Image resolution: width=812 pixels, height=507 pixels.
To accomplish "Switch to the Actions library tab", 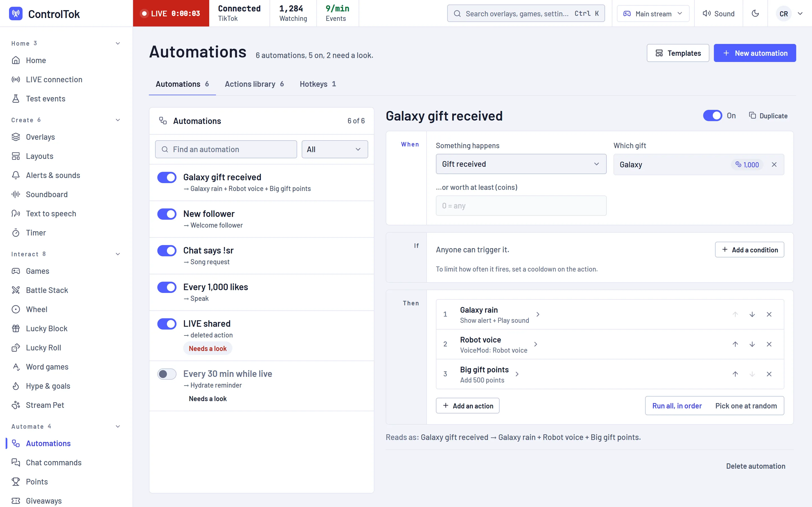I will tap(254, 84).
